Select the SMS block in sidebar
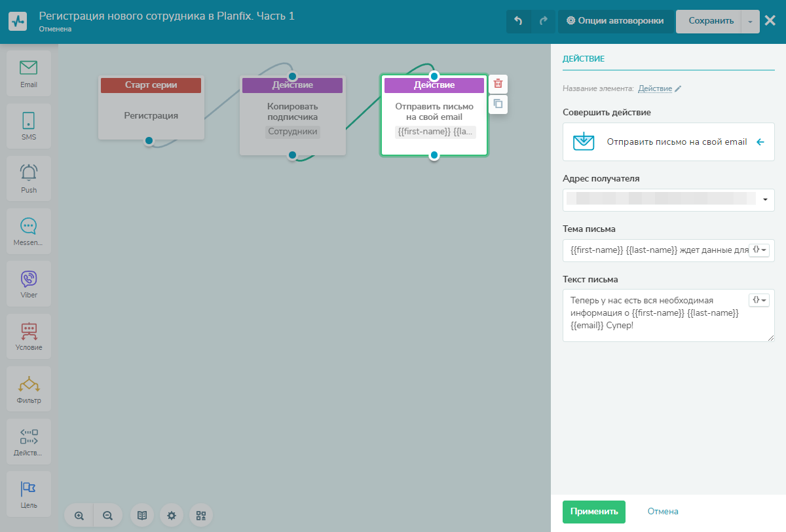The width and height of the screenshot is (786, 532). [29, 126]
